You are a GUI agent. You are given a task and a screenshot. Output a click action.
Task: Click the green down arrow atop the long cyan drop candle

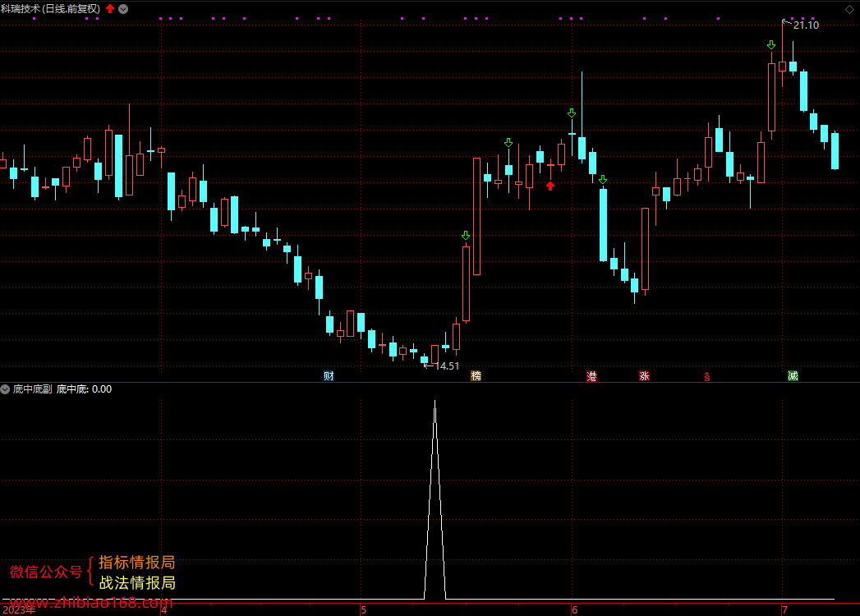pyautogui.click(x=603, y=179)
